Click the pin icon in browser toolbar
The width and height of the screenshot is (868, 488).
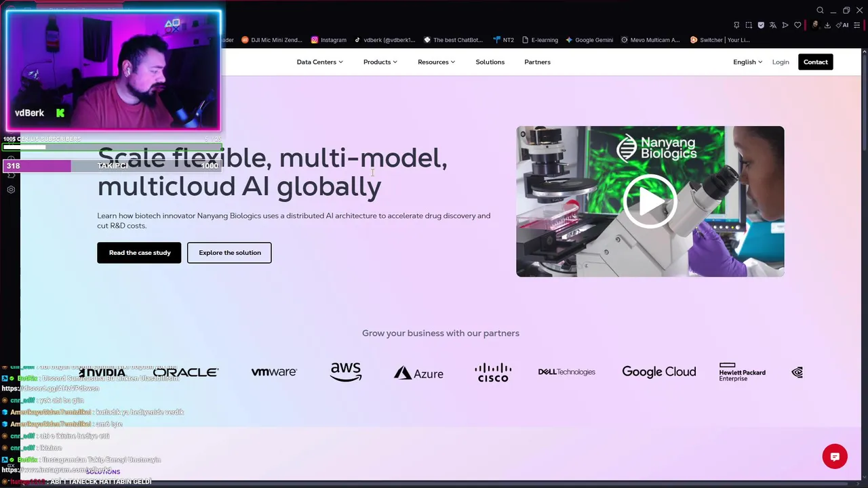[x=736, y=25]
